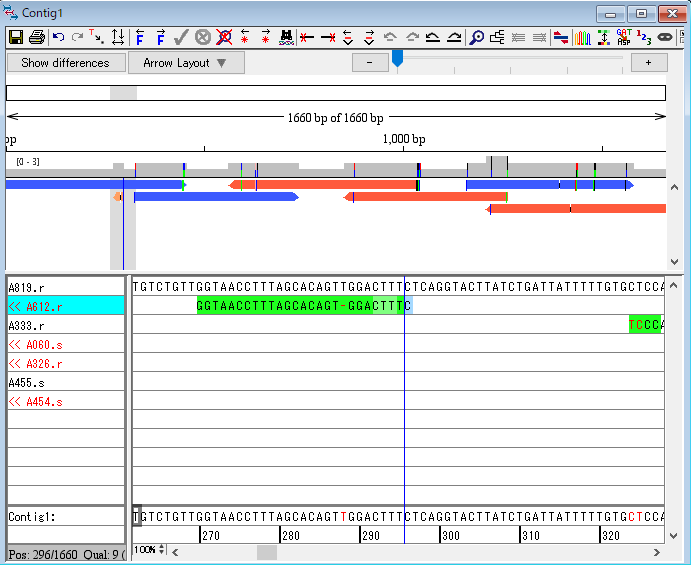691x565 pixels.
Task: Click the alignment panel scroll up arrow
Action: [x=673, y=285]
